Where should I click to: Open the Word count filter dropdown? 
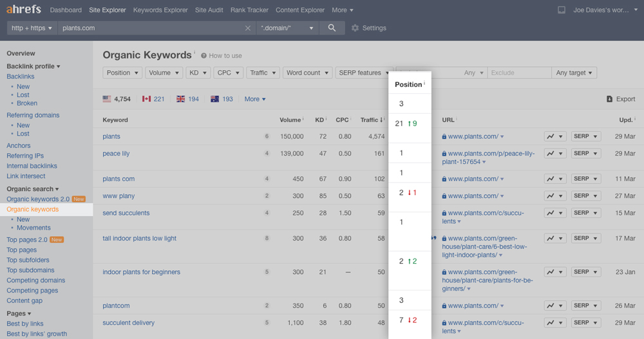tap(307, 73)
